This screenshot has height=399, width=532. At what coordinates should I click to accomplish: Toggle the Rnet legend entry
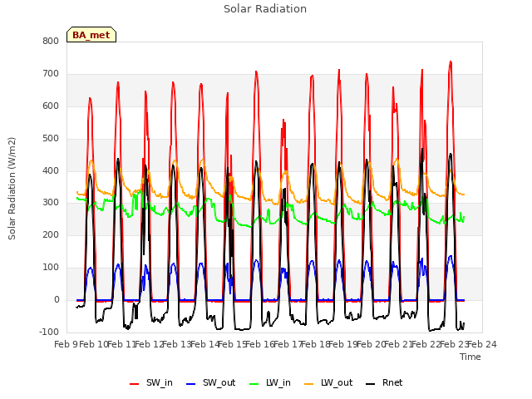coord(384,382)
